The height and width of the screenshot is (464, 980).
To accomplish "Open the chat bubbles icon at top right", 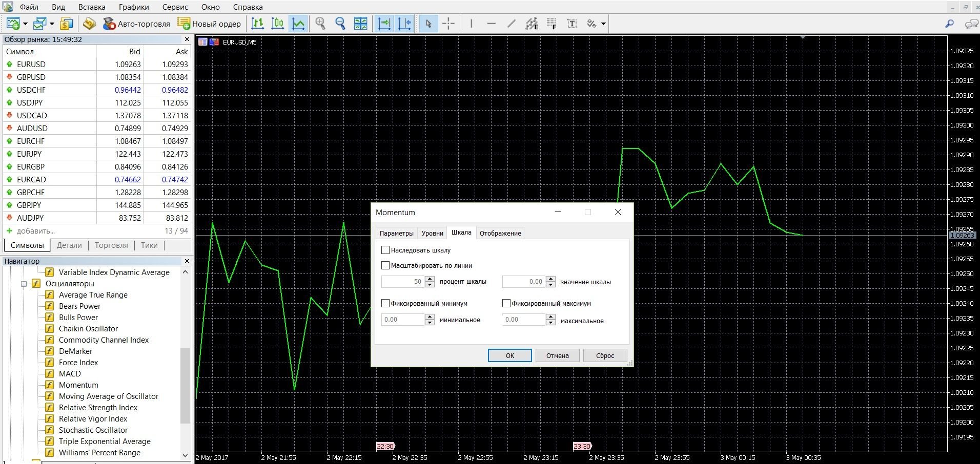I will coord(971,24).
